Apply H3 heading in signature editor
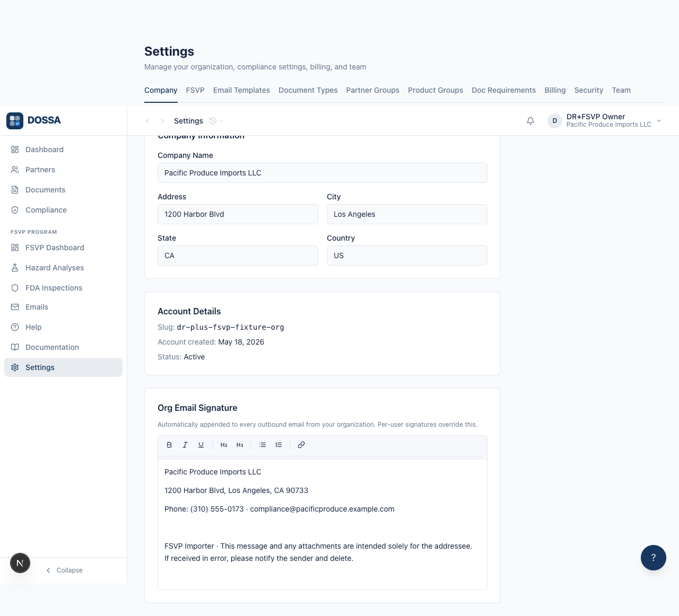The width and height of the screenshot is (679, 616). coord(240,445)
